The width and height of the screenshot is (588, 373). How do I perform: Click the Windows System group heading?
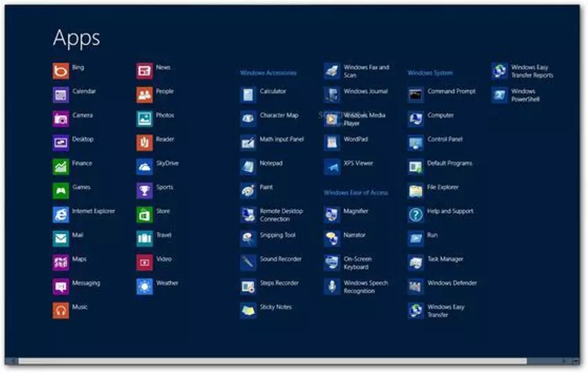[430, 73]
